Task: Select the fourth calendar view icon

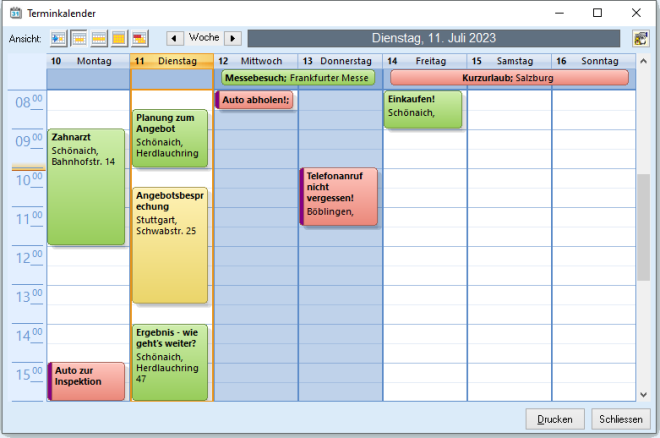Action: (x=119, y=38)
